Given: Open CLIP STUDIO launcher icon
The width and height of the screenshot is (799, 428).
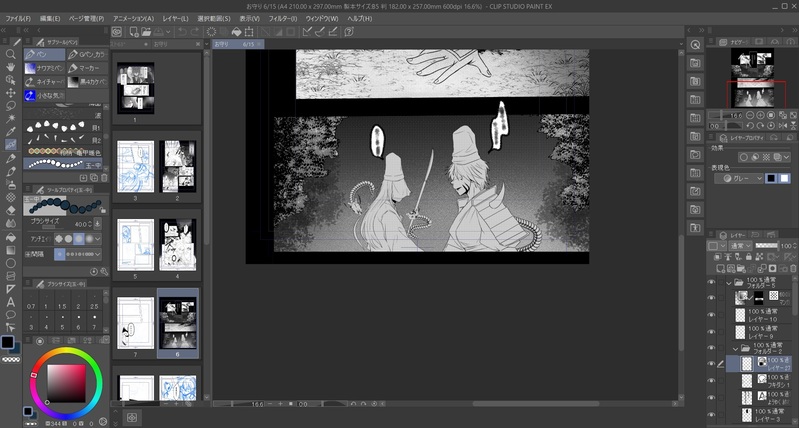Looking at the screenshot, I should [x=117, y=32].
